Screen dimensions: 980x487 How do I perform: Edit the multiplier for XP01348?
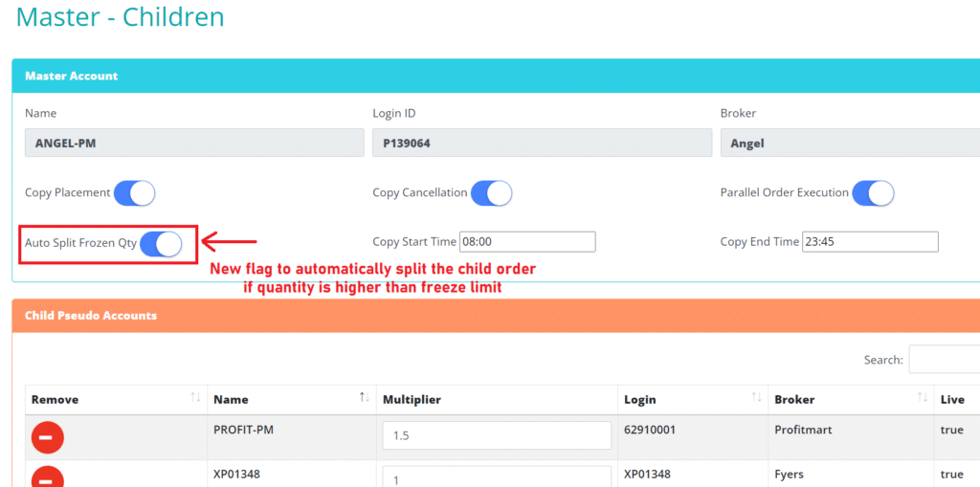[x=497, y=476]
